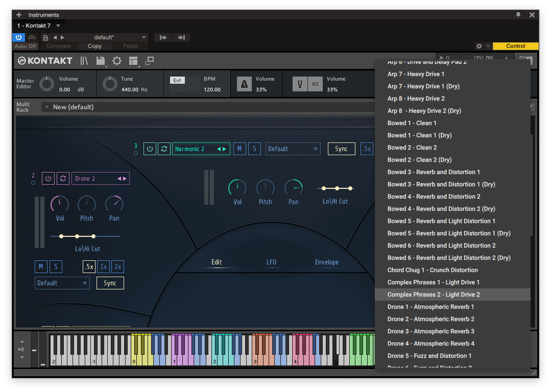Toggle layer 2 Sync button
Image resolution: width=551 pixels, height=392 pixels.
tap(110, 283)
